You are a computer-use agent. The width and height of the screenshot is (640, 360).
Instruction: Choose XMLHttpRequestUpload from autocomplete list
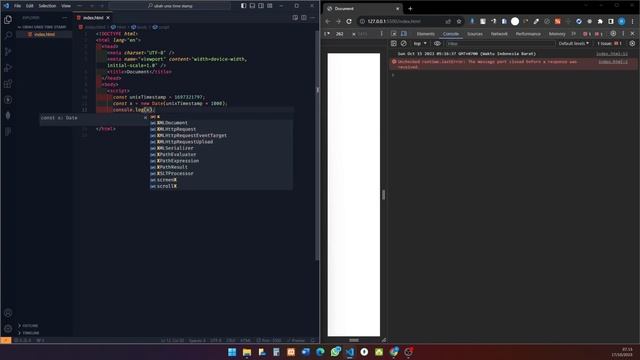221,142
